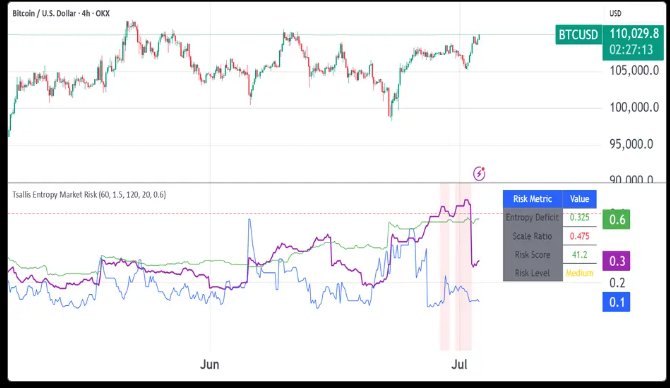The height and width of the screenshot is (388, 670).
Task: Open the USD currency selector
Action: (x=615, y=13)
